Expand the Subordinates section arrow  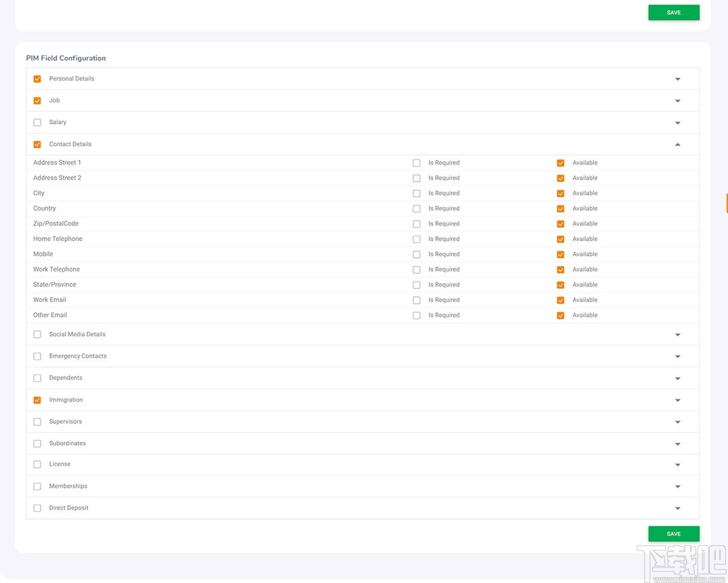point(677,444)
